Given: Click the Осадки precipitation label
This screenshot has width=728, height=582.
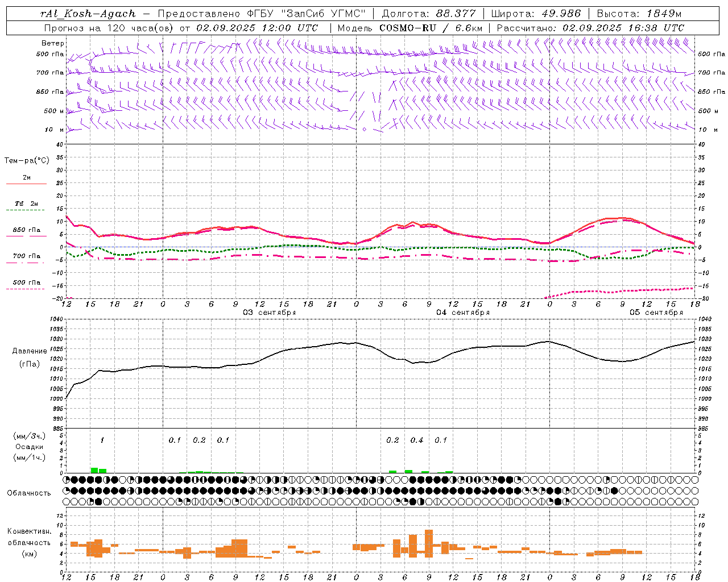Looking at the screenshot, I should [29, 447].
